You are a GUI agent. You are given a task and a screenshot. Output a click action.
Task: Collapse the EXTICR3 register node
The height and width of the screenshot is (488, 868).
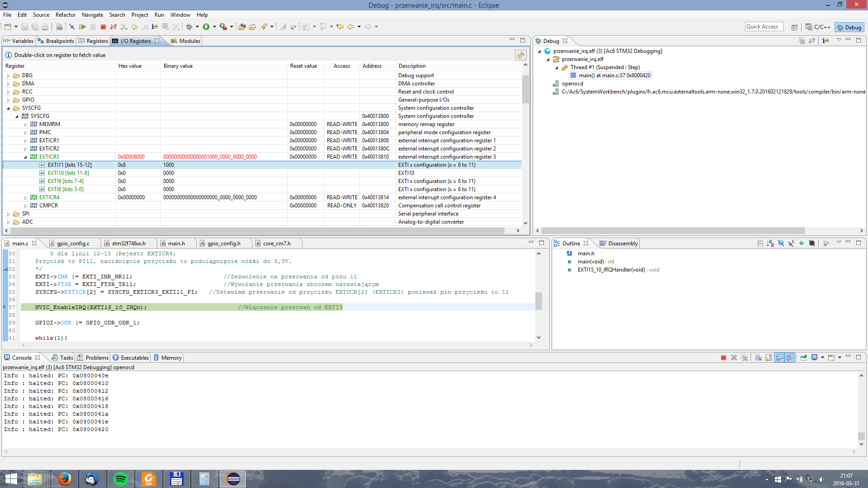[x=25, y=157]
